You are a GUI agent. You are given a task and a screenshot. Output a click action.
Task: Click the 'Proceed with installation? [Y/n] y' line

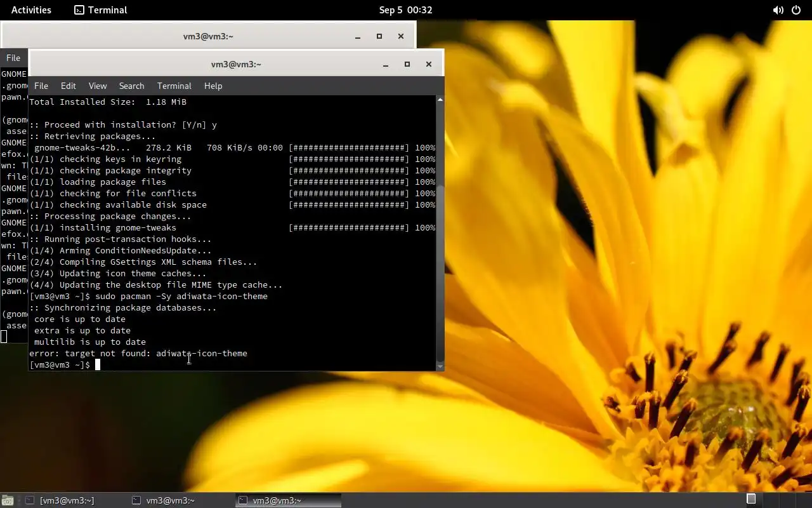[123, 124]
